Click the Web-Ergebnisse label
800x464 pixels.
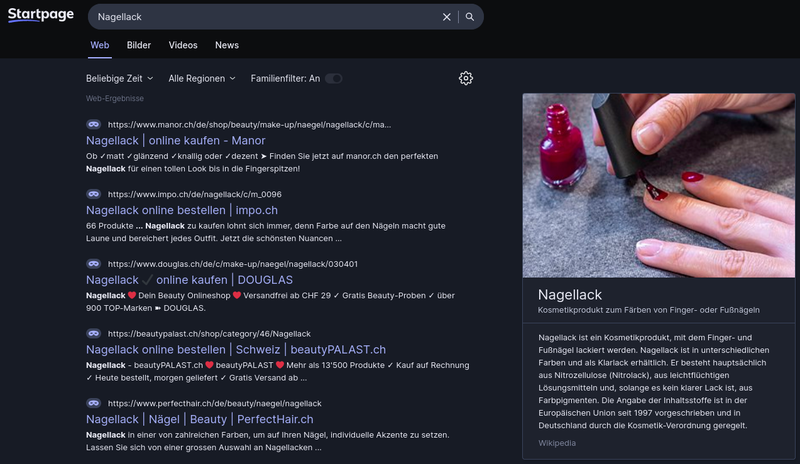coord(115,99)
